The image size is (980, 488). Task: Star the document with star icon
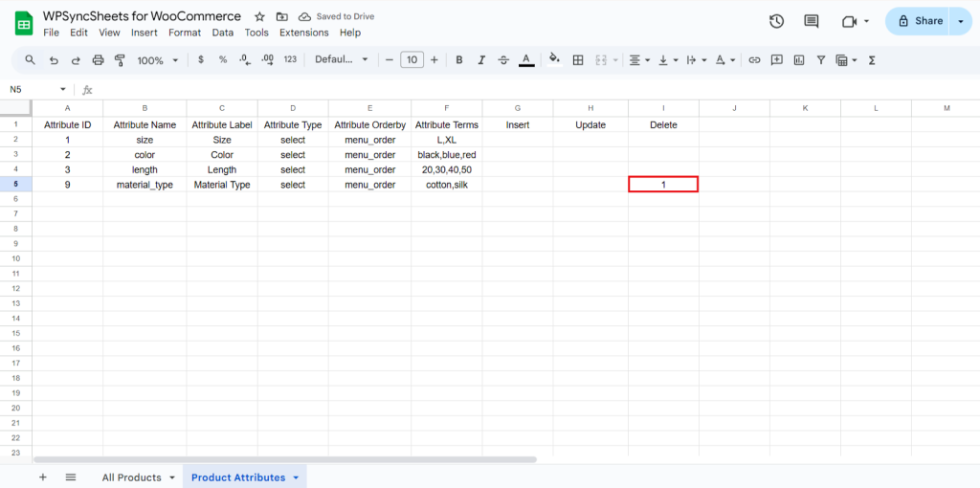pos(260,16)
